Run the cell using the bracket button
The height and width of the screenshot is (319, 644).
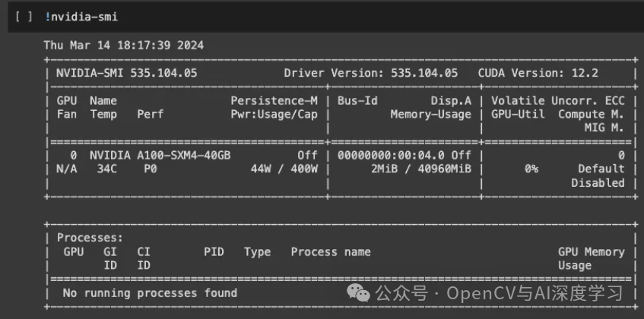[x=24, y=17]
